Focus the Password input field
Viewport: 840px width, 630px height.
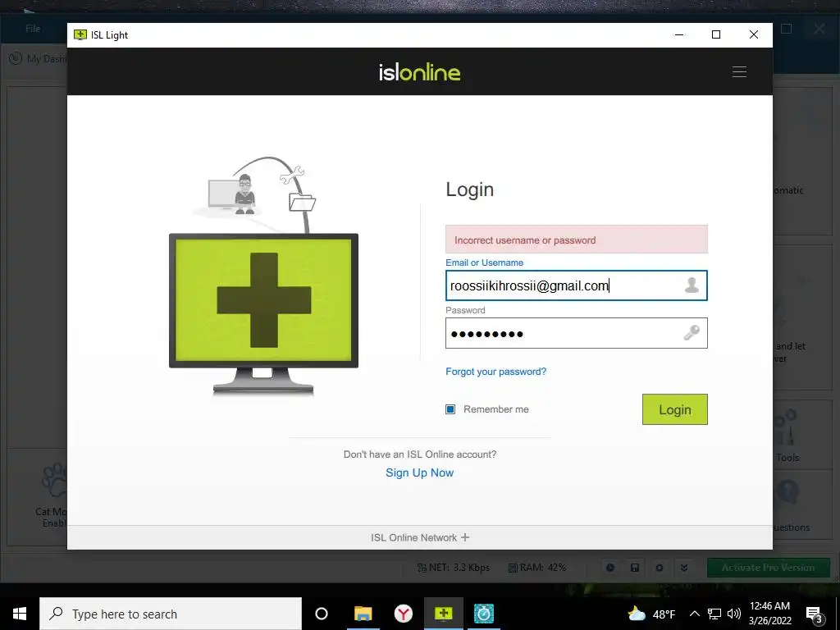577,333
